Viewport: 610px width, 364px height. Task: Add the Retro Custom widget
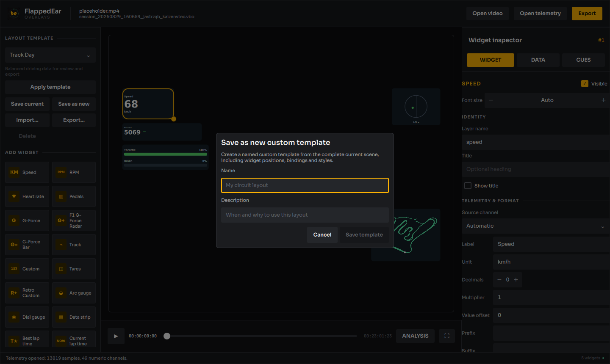[x=27, y=293]
